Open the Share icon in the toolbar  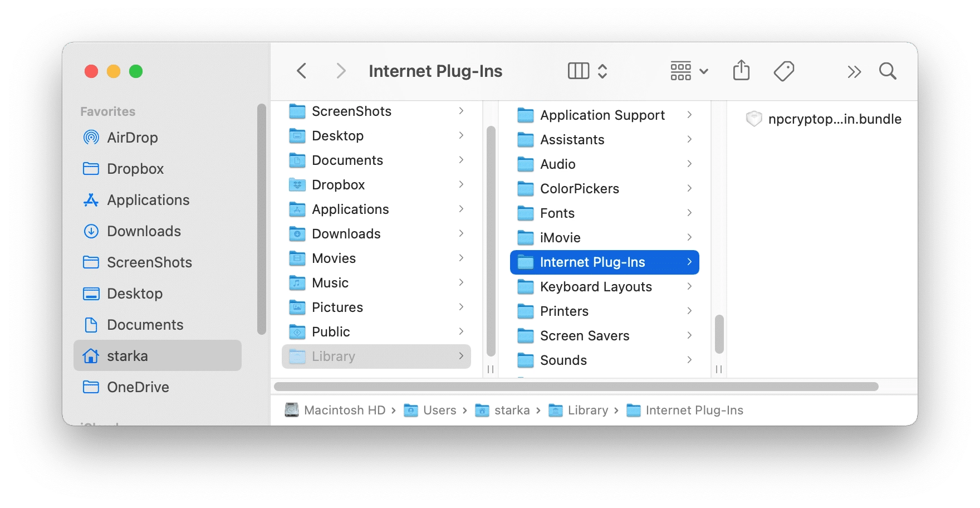[x=741, y=71]
